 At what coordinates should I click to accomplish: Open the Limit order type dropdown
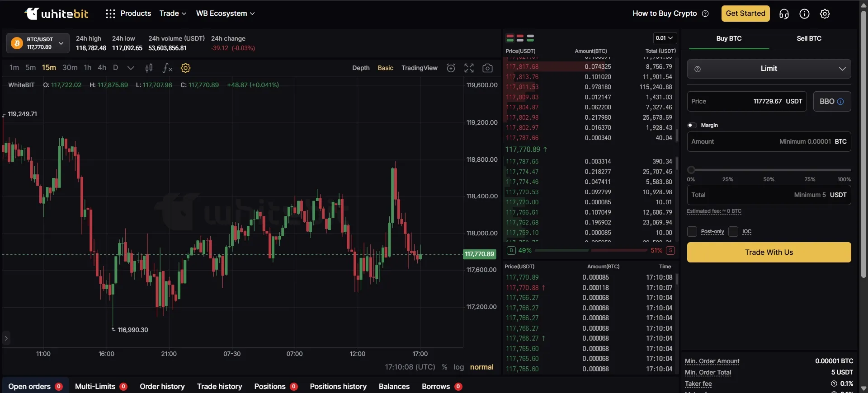769,69
